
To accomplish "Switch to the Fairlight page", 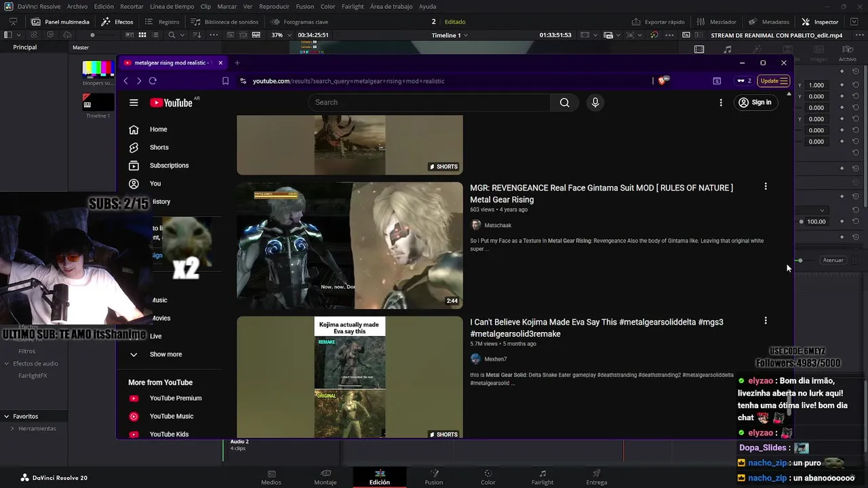I will [542, 477].
